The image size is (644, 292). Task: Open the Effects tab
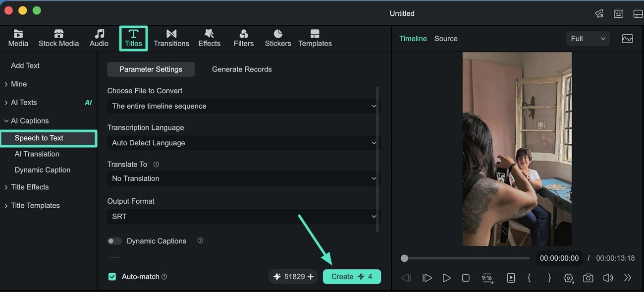pyautogui.click(x=209, y=38)
